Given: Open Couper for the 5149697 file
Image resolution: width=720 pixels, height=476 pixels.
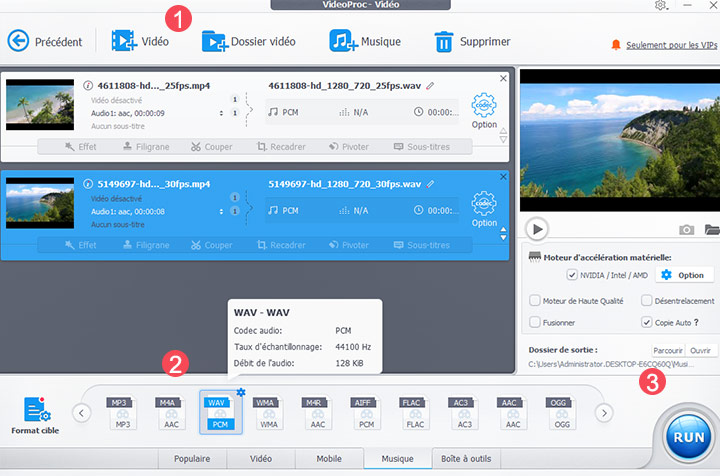Looking at the screenshot, I should [212, 245].
